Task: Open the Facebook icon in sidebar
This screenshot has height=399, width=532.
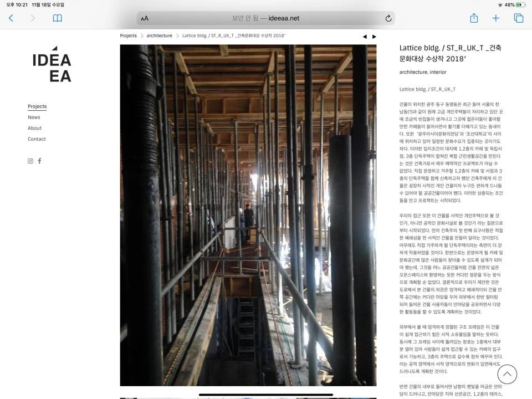Action: [x=40, y=161]
